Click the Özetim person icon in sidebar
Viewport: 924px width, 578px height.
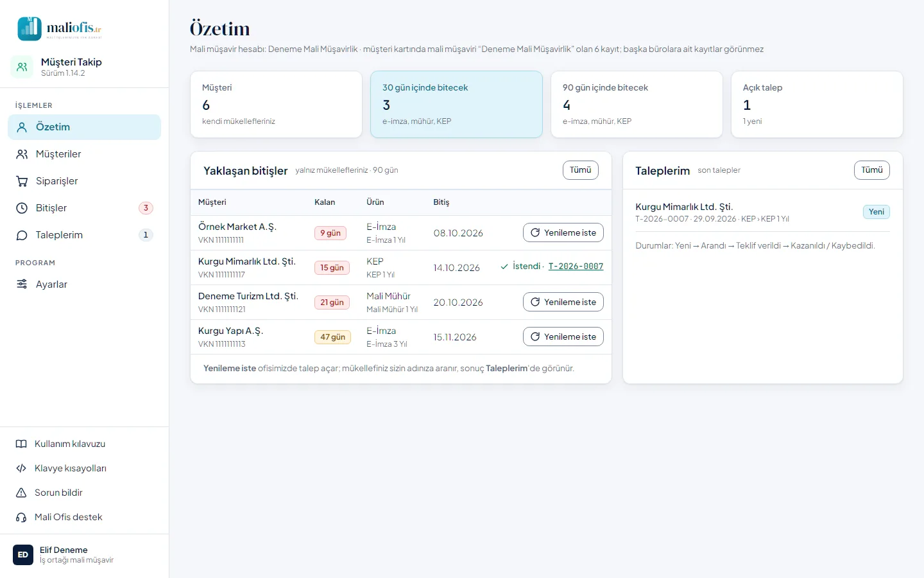pos(22,127)
